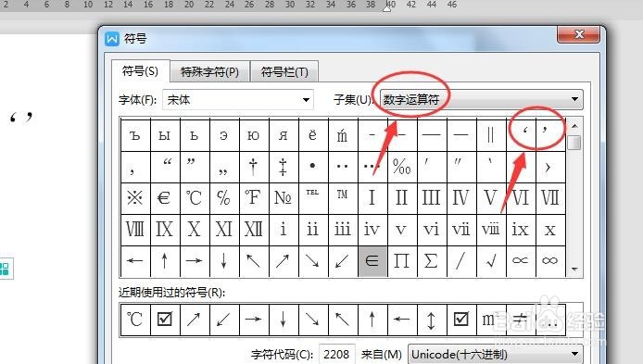Image resolution: width=643 pixels, height=364 pixels.
Task: Select southeast arrow ↘ from recently used symbols
Action: click(x=312, y=320)
